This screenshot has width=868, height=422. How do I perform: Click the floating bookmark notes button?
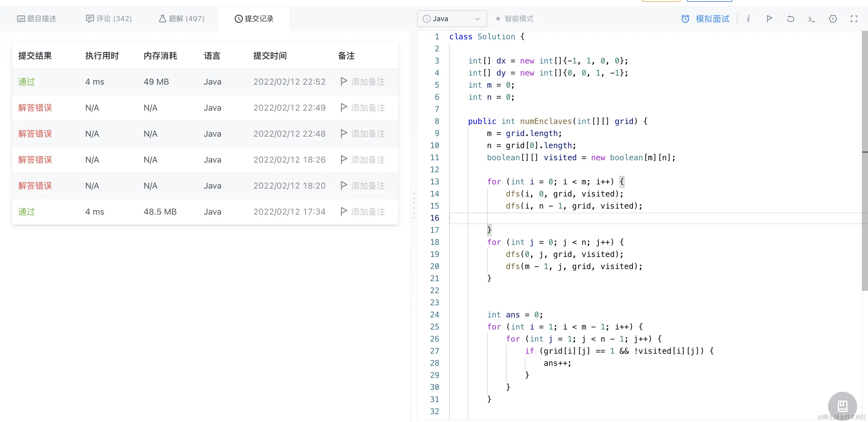(842, 405)
